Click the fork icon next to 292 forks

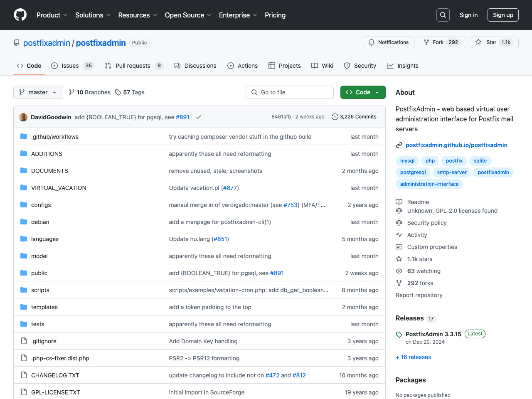click(x=399, y=283)
